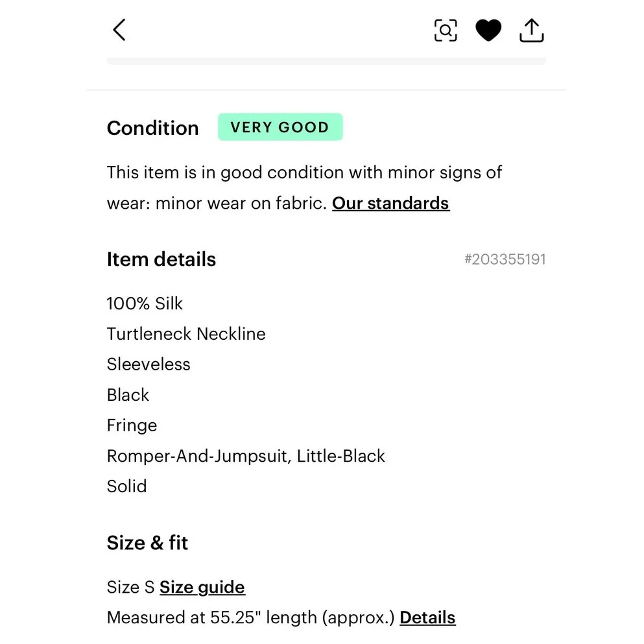Click the item number #203355191
Viewport: 644px width, 644px height.
(x=505, y=259)
